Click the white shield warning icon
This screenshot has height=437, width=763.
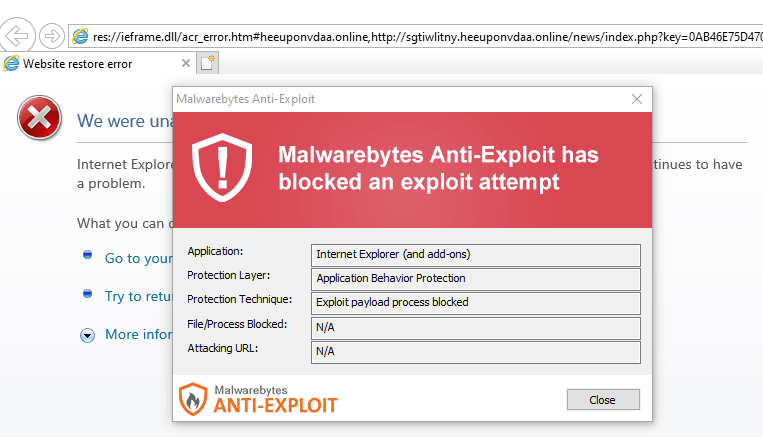[218, 168]
